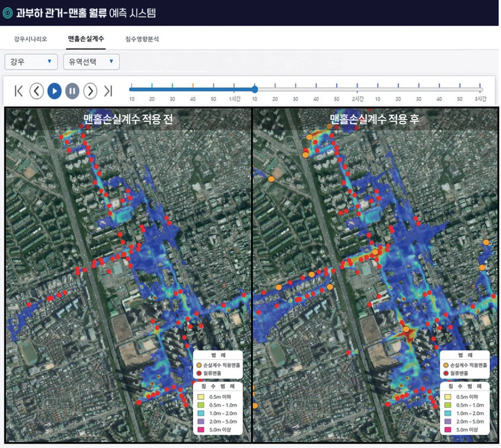The image size is (501, 448).
Task: Pause the simulation playback
Action: 72,91
